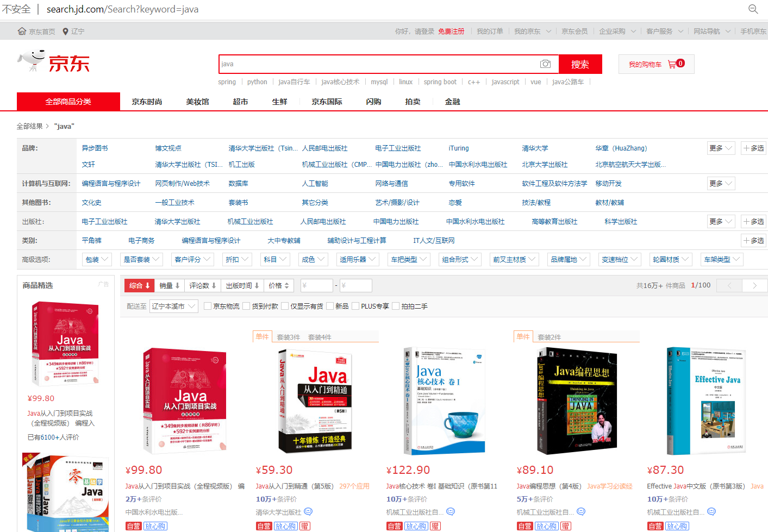Check the 京东物流 checkbox
This screenshot has height=532, width=768.
(207, 306)
